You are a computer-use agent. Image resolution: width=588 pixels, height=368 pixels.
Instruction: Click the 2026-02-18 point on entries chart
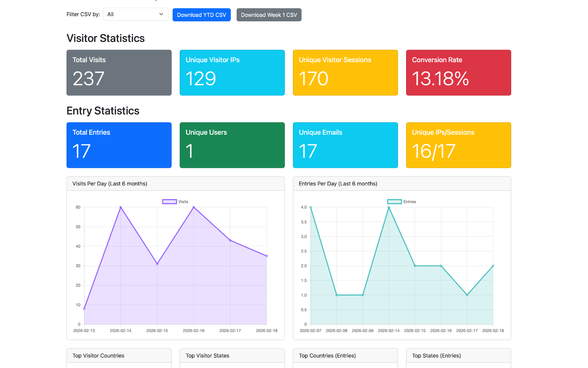pyautogui.click(x=493, y=265)
